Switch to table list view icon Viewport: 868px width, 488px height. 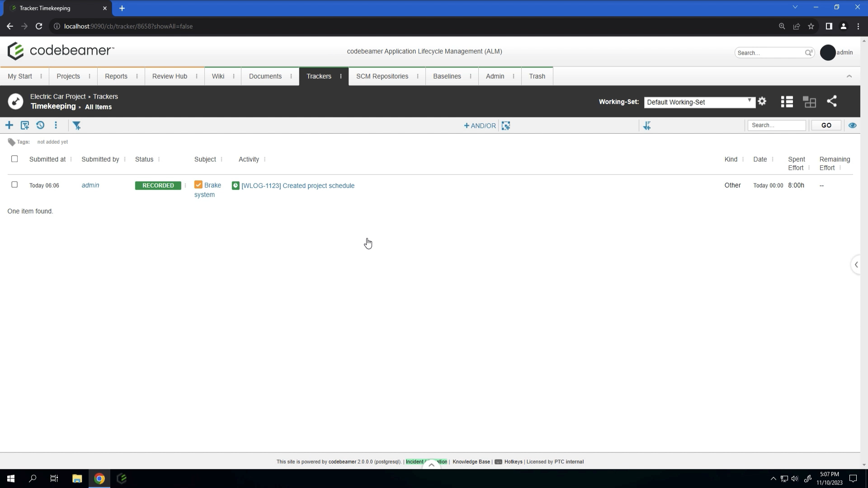pos(787,102)
